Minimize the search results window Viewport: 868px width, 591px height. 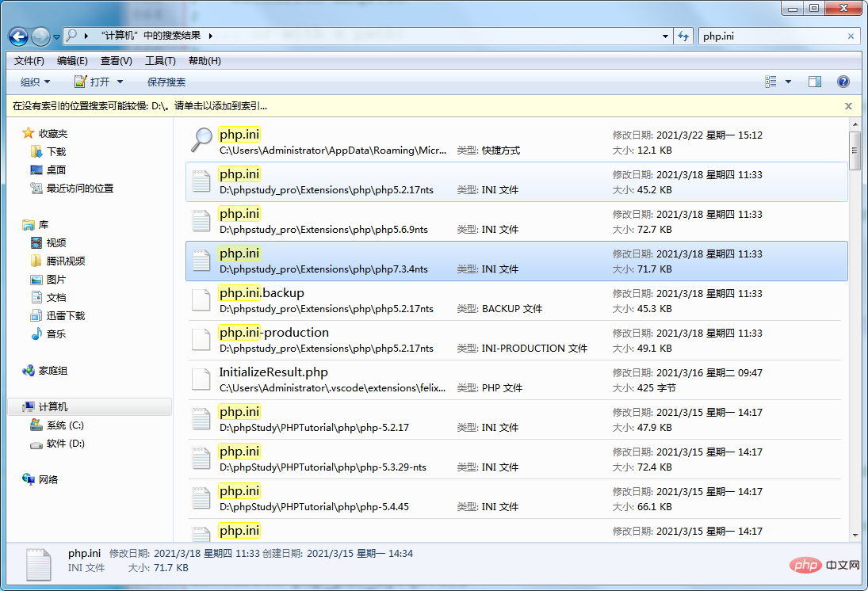tap(793, 8)
